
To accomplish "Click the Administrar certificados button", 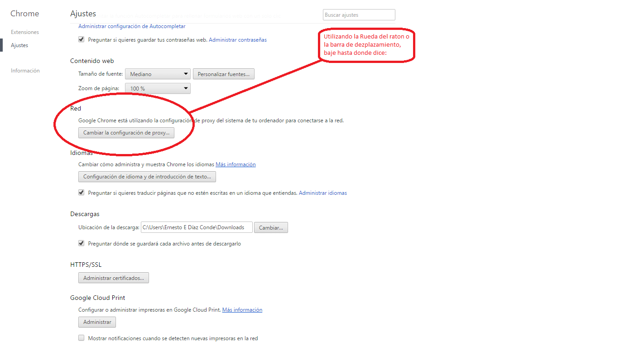I will 114,278.
